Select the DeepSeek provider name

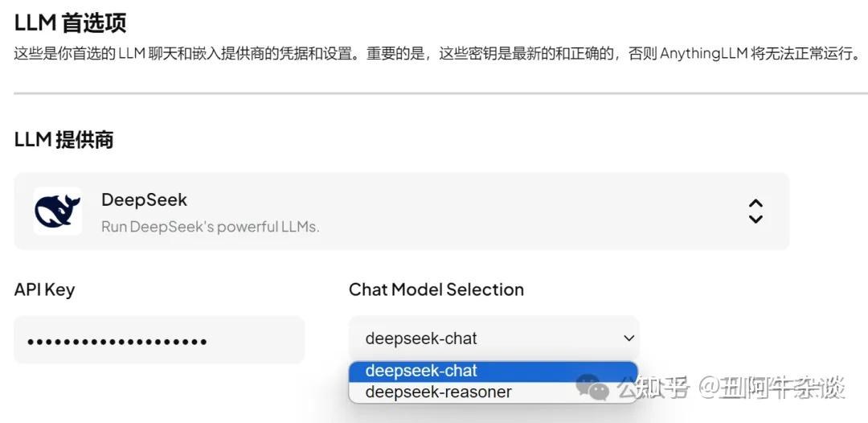[144, 200]
